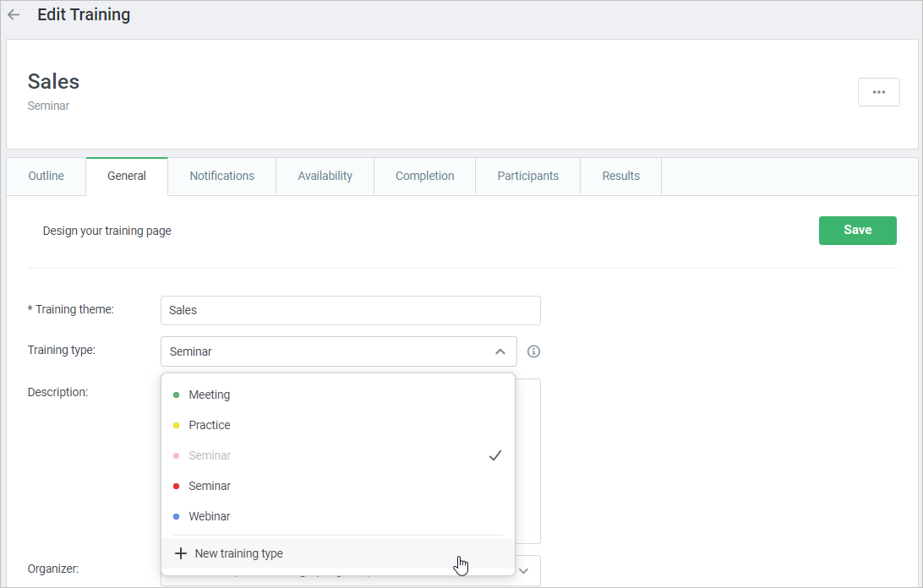This screenshot has height=588, width=923.
Task: Click the Training theme field containing Sales
Action: pyautogui.click(x=350, y=310)
